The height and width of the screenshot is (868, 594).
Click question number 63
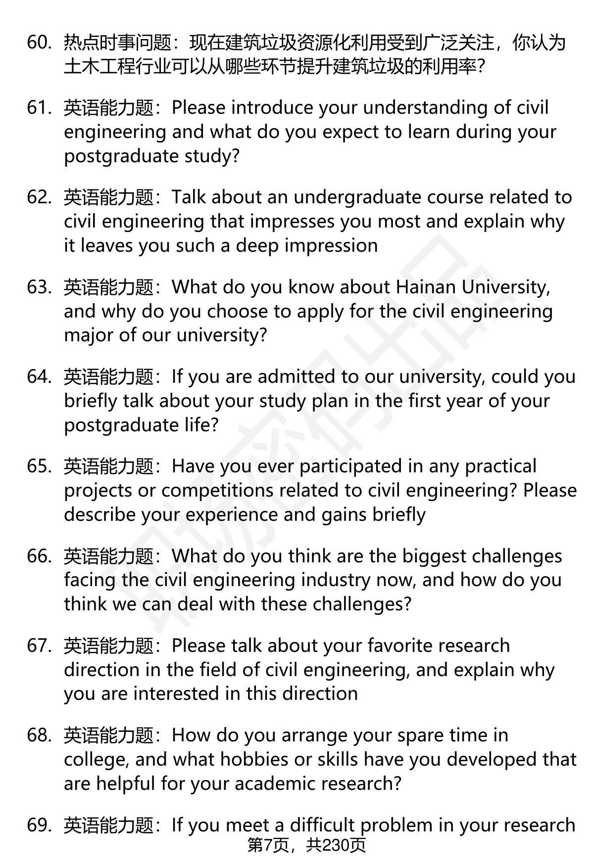40,287
